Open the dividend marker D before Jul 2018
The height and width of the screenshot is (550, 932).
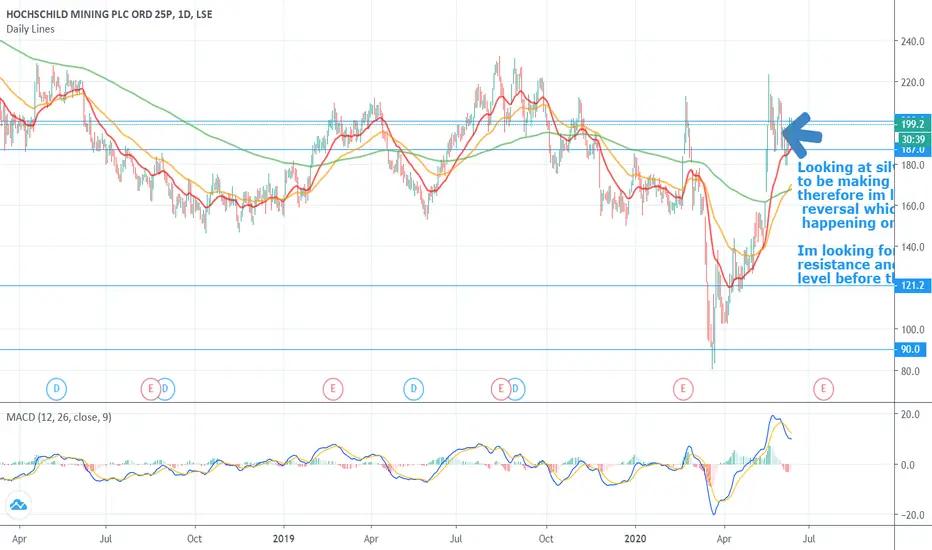pos(56,389)
